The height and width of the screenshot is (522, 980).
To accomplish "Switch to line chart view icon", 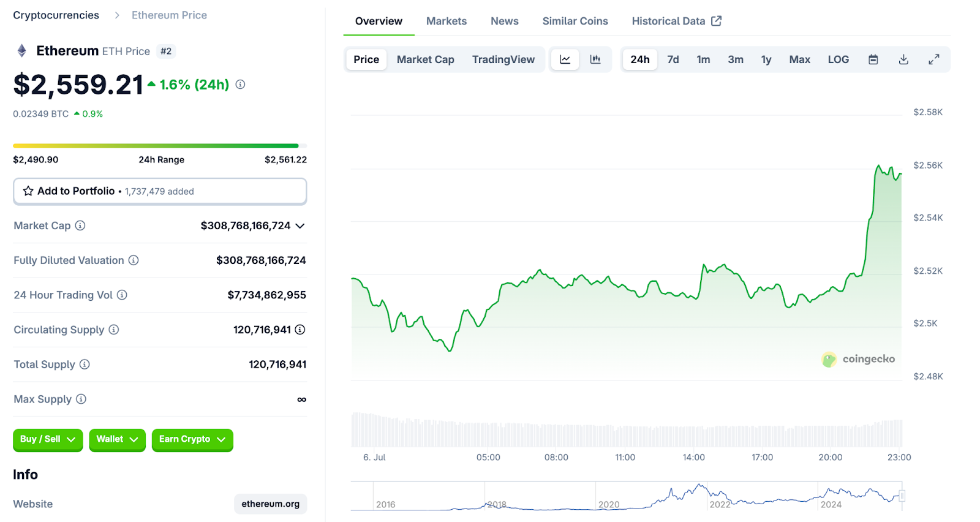I will pyautogui.click(x=565, y=59).
